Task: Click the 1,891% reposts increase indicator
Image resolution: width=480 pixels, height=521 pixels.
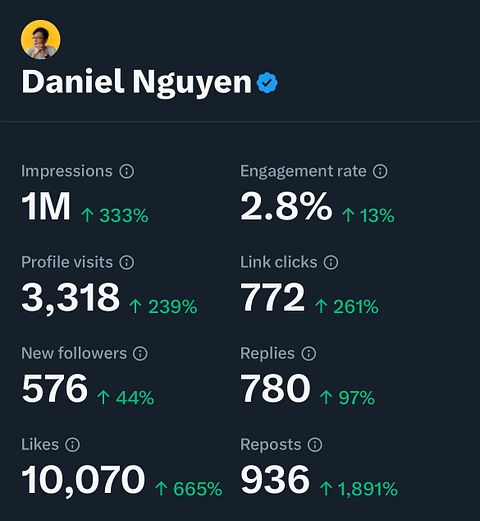Action: tap(359, 489)
